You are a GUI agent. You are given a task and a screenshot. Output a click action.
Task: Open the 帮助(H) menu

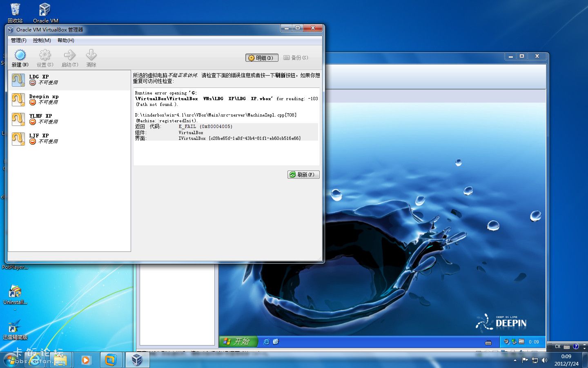pos(66,40)
